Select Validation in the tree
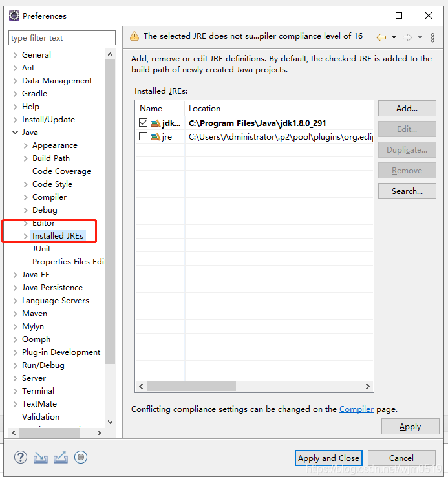The image size is (448, 481). pos(41,417)
